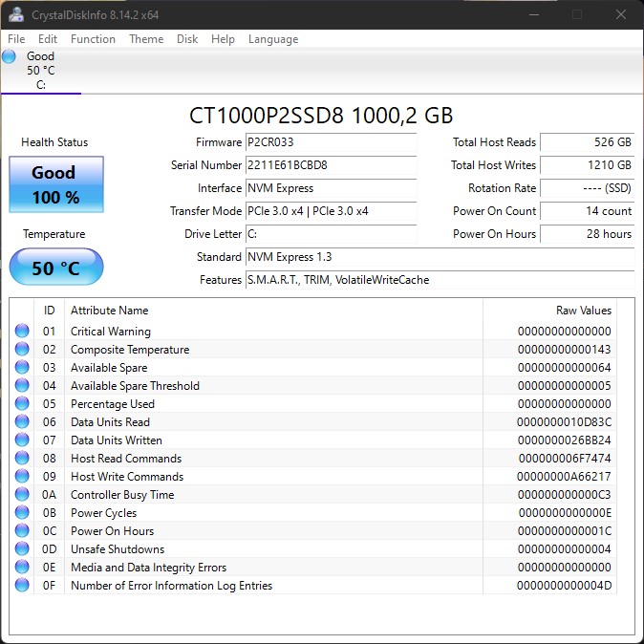Select the Unsafe Shutdowns attribute name

tap(118, 549)
